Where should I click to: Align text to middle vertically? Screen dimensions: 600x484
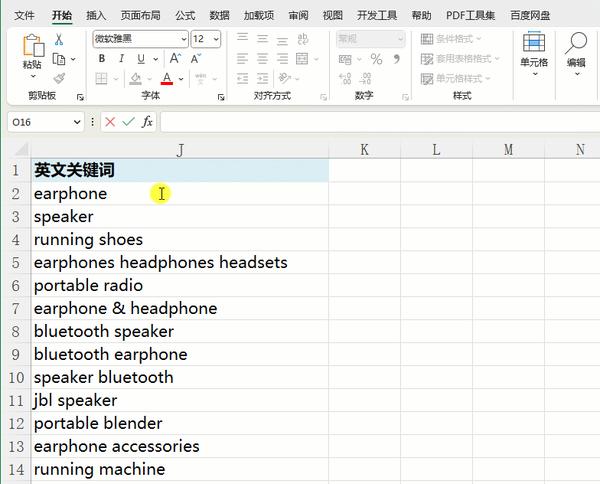pyautogui.click(x=262, y=39)
